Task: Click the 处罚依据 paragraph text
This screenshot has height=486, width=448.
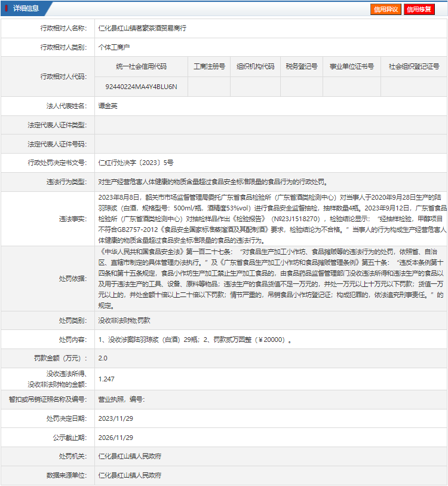Action: click(x=271, y=279)
